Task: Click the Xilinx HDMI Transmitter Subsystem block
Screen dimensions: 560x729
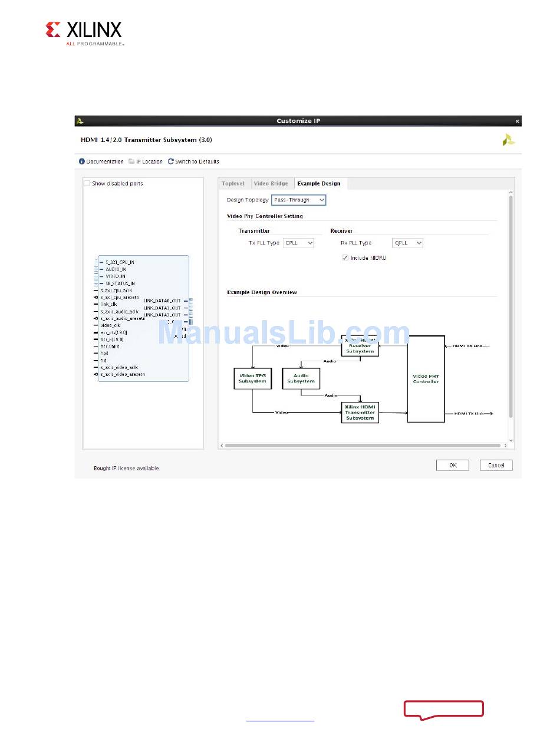Action: click(x=360, y=413)
